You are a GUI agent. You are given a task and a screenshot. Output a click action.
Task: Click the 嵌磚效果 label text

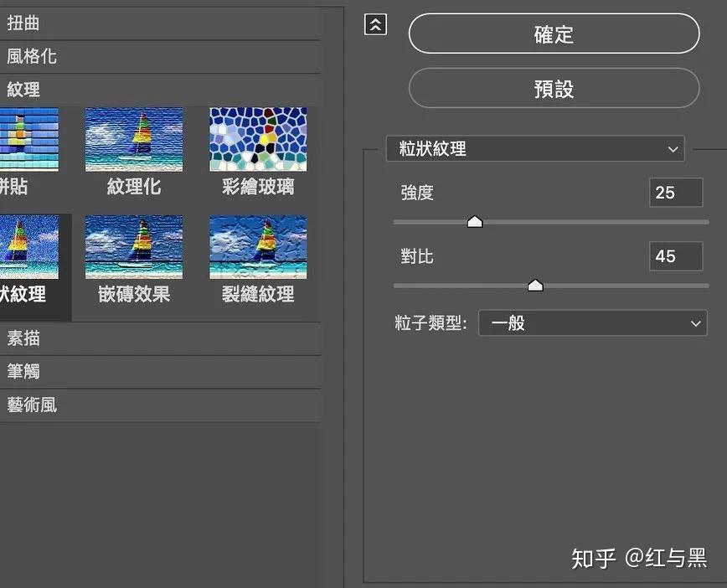(x=134, y=294)
